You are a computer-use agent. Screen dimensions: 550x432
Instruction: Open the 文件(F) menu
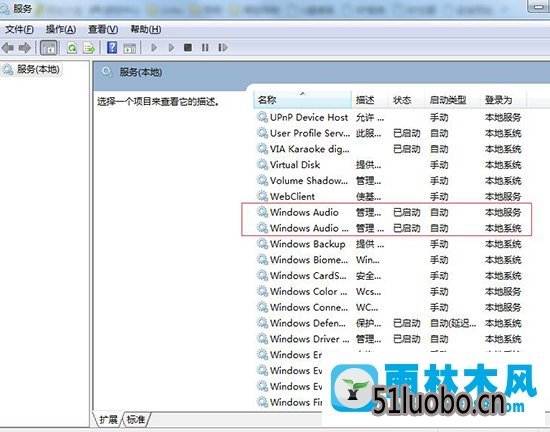19,29
